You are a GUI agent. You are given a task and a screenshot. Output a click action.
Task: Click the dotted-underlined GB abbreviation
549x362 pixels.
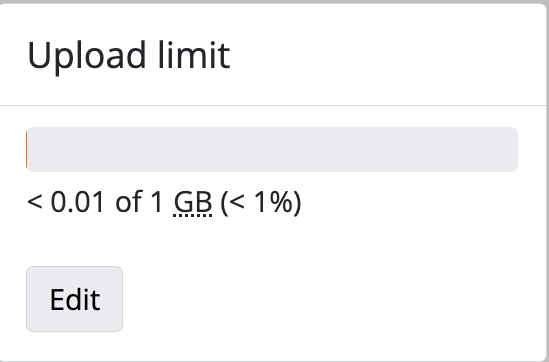(193, 202)
